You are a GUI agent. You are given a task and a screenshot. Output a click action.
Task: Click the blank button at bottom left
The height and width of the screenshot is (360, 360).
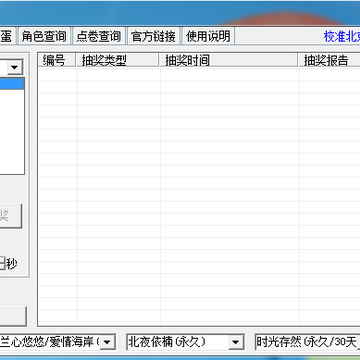pyautogui.click(x=13, y=316)
